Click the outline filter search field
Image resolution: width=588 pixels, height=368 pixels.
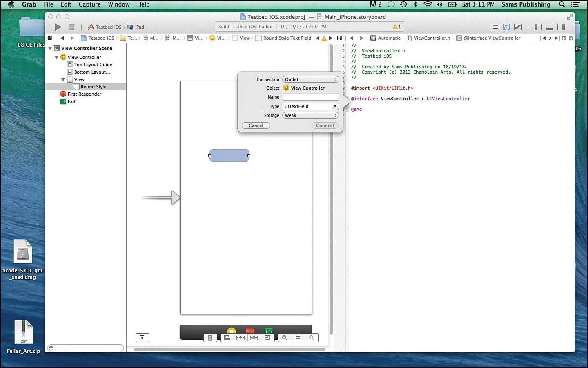86,348
